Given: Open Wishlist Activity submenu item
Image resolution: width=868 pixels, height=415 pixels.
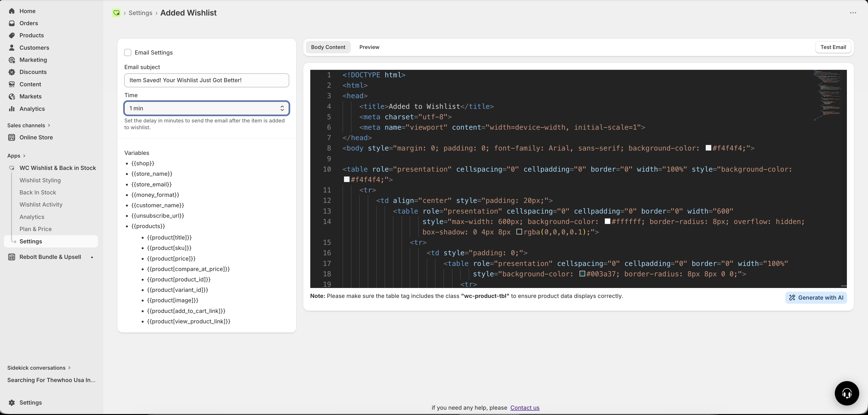Looking at the screenshot, I should [41, 205].
